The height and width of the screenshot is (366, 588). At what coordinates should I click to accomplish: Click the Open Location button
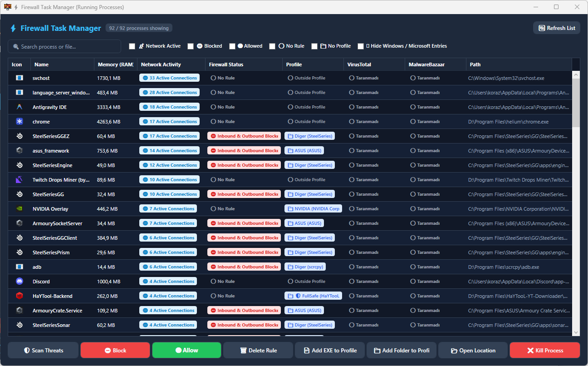point(473,351)
